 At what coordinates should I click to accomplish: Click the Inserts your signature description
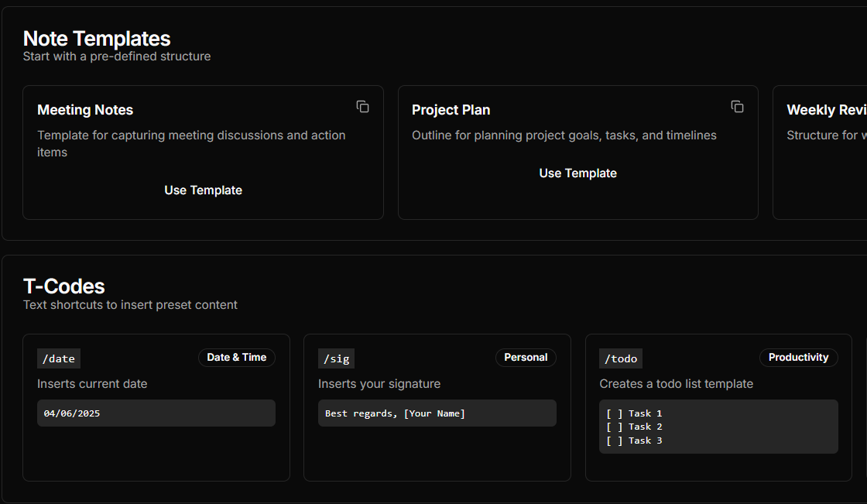pyautogui.click(x=379, y=384)
